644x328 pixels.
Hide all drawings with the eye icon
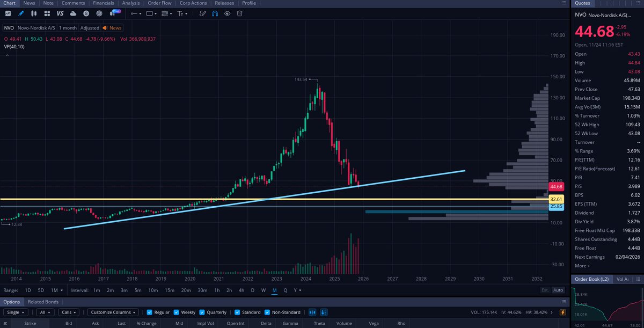click(227, 13)
